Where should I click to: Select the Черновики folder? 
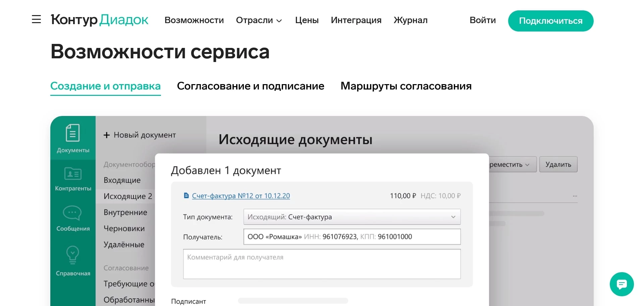tap(124, 228)
